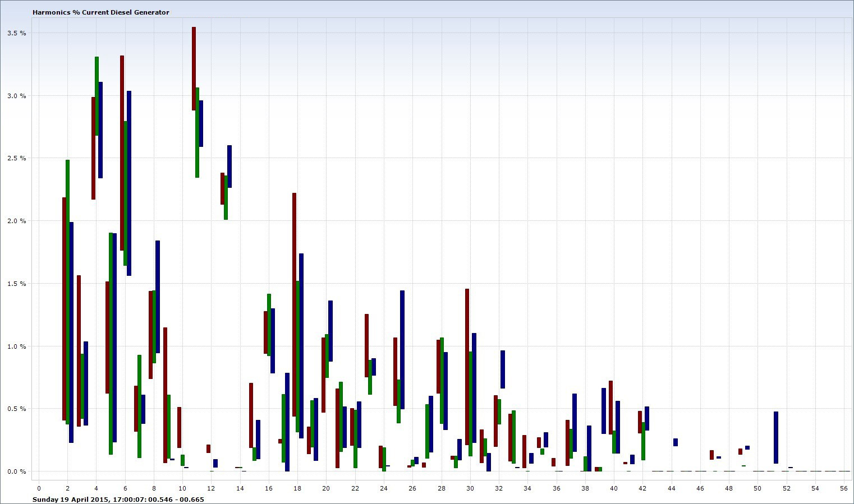The width and height of the screenshot is (854, 504).
Task: Select the "2.5 %" y-axis label
Action: click(17, 158)
